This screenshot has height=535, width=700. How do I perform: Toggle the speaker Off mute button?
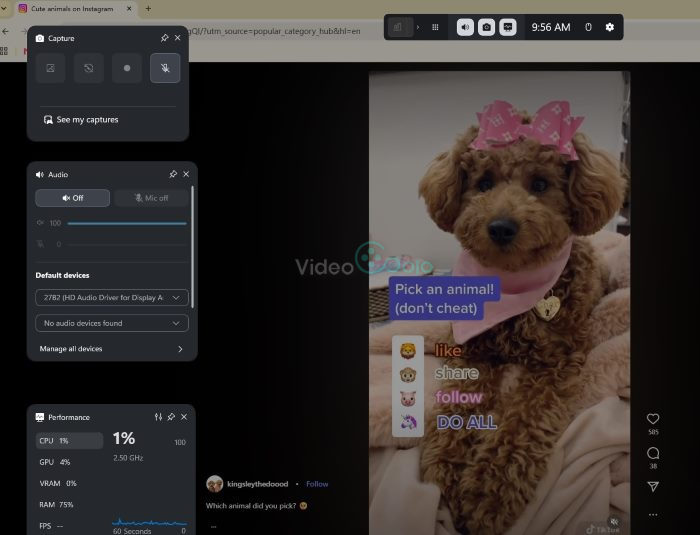pos(72,198)
